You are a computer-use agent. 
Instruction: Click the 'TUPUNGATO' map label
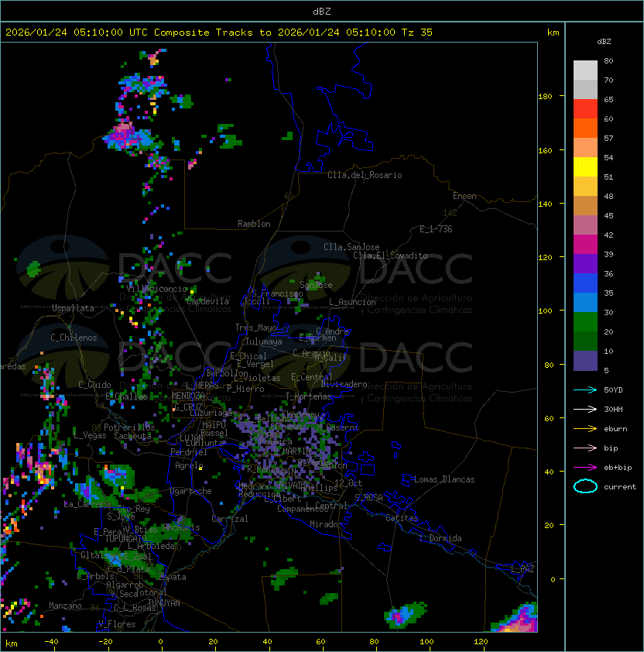pyautogui.click(x=125, y=538)
